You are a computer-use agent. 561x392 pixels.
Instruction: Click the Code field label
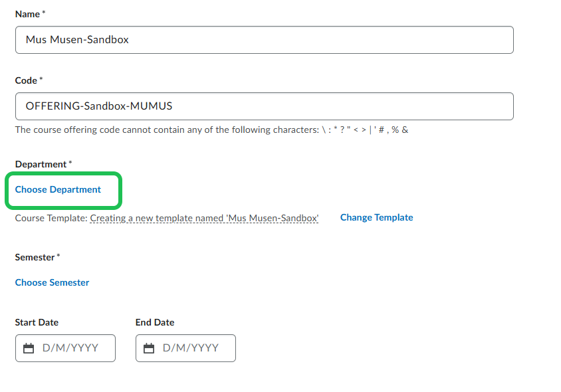[x=26, y=80]
